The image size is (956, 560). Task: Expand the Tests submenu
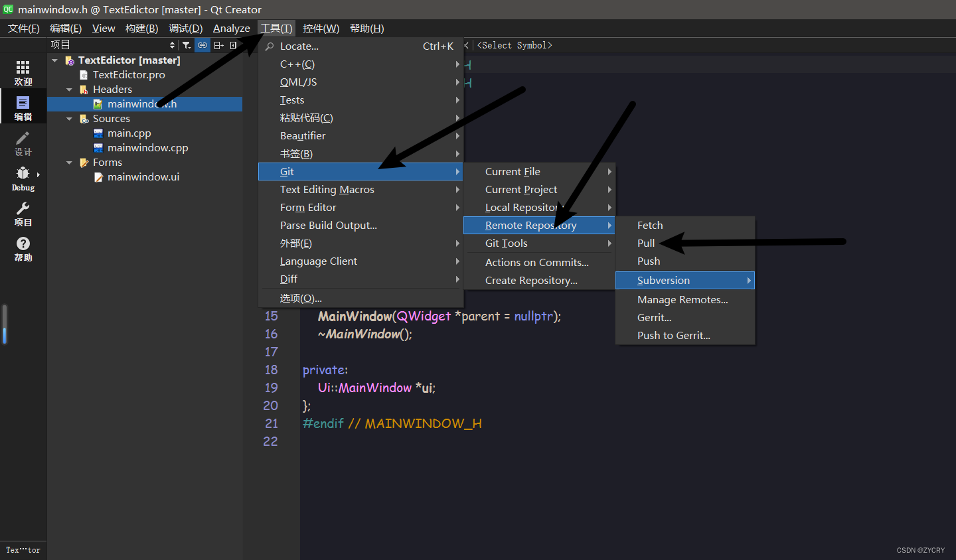pyautogui.click(x=360, y=100)
